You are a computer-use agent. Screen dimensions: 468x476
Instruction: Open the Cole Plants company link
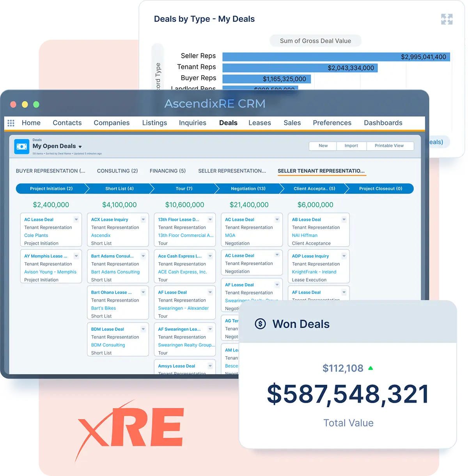[x=36, y=235]
